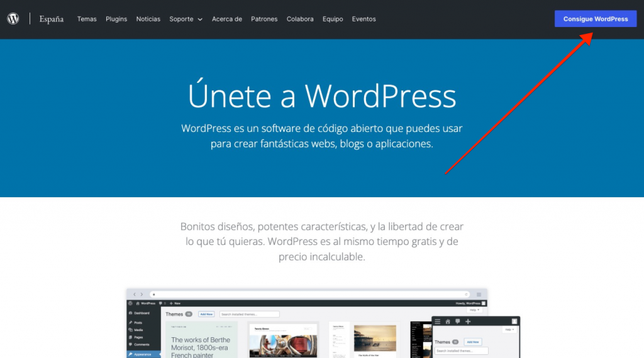
Task: Click the home WordPress item in the admin bar
Action: tap(146, 303)
